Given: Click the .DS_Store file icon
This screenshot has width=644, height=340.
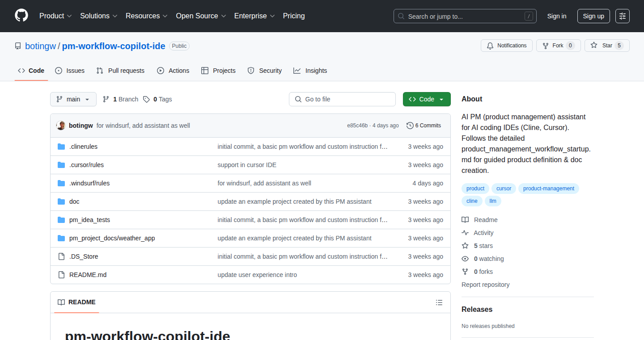Looking at the screenshot, I should coord(61,256).
